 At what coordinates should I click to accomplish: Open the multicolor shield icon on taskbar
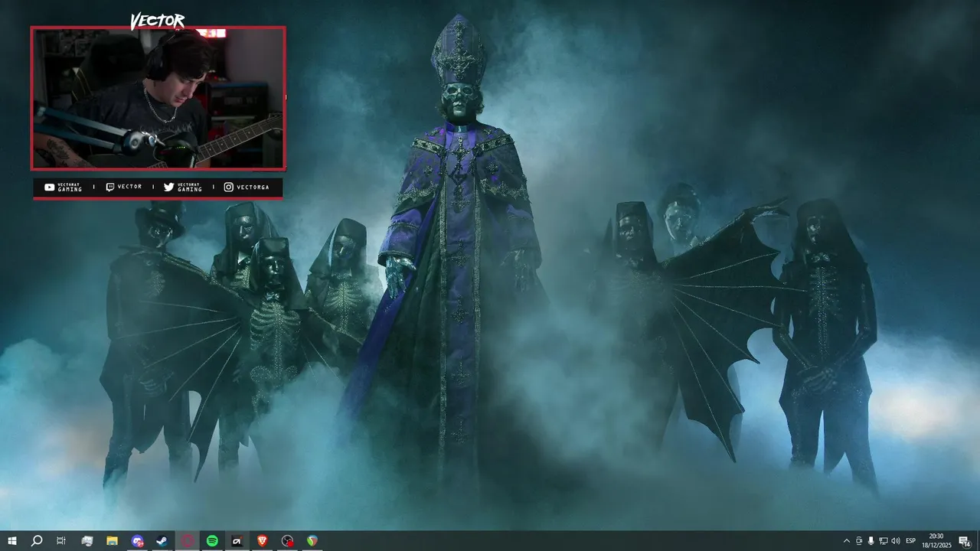tap(312, 541)
